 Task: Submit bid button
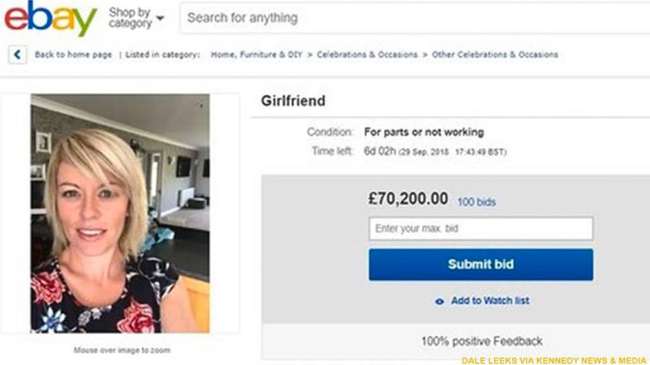point(481,265)
